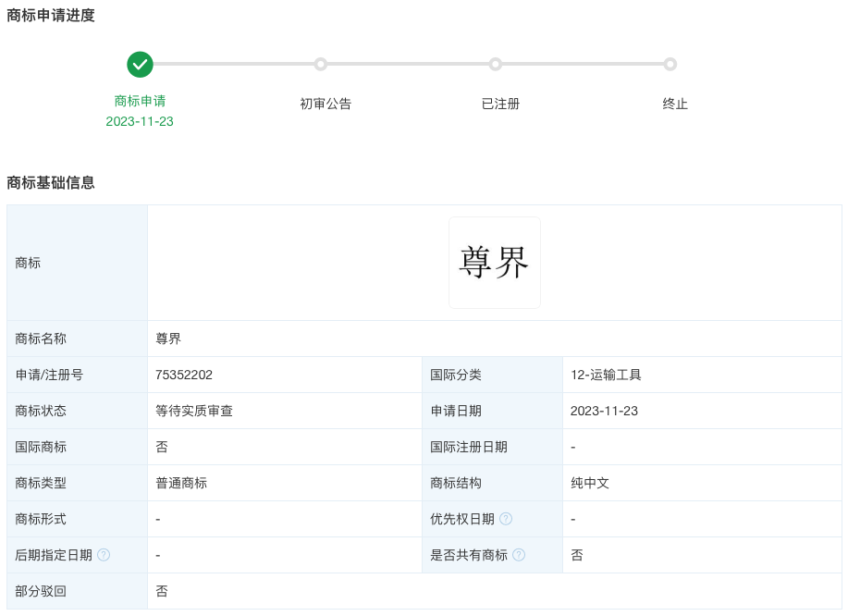The height and width of the screenshot is (616, 848).
Task: Click the 已注册 step label
Action: (500, 104)
